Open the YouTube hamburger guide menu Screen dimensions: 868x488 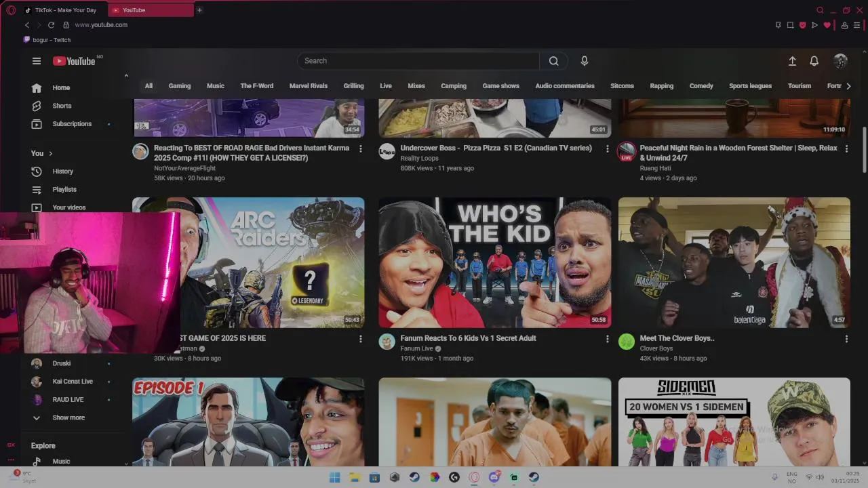tap(37, 61)
